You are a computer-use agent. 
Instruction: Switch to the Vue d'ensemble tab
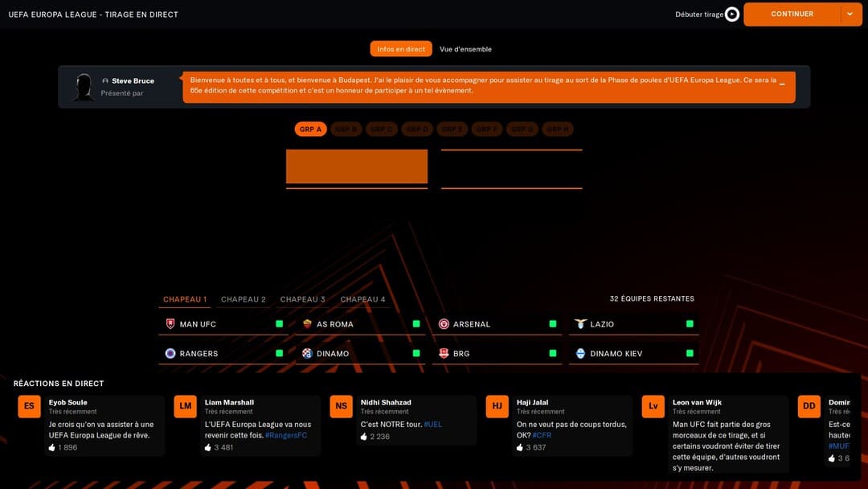pyautogui.click(x=465, y=49)
